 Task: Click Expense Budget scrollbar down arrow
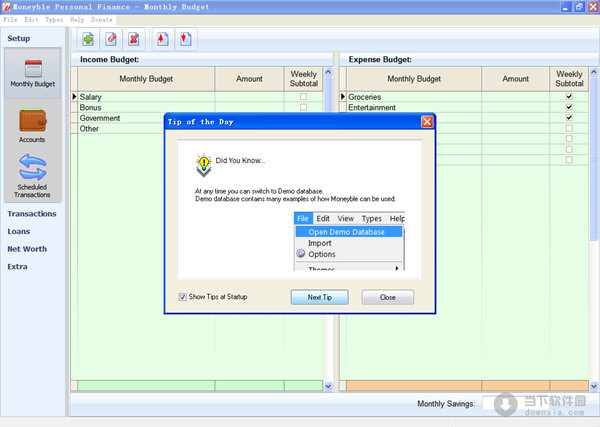coord(594,386)
